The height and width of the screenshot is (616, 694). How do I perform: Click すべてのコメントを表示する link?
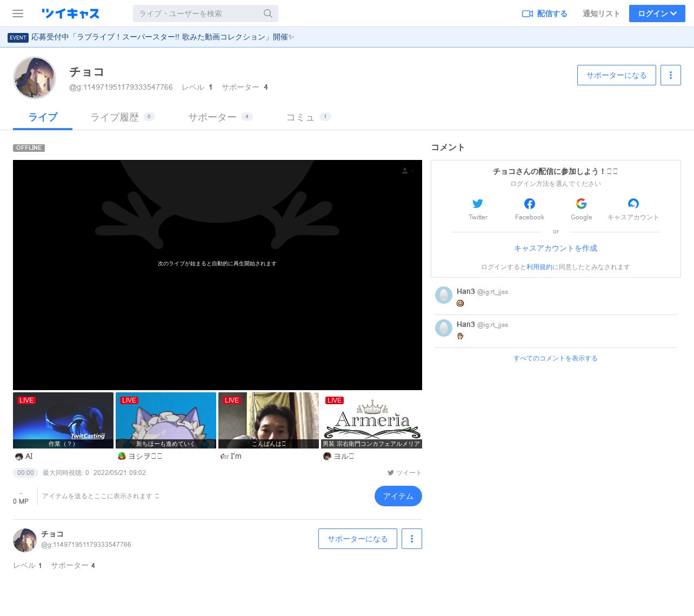coord(555,358)
